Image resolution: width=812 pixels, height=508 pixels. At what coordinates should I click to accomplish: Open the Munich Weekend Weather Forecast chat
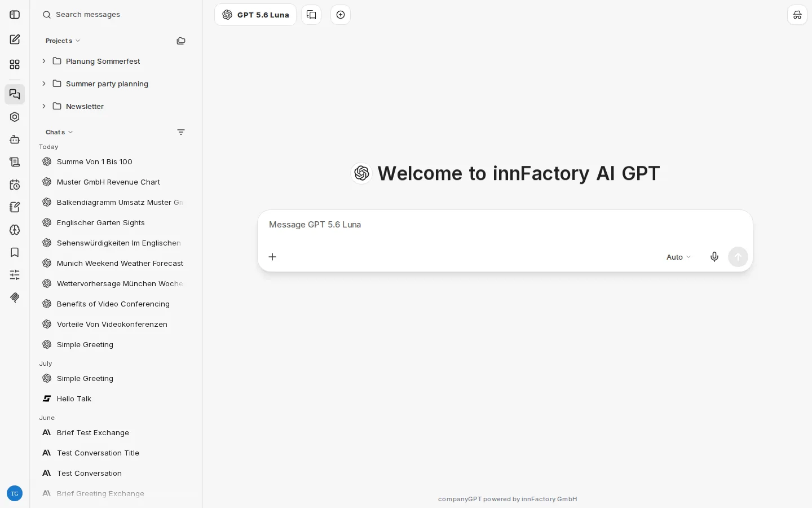[x=114, y=263]
